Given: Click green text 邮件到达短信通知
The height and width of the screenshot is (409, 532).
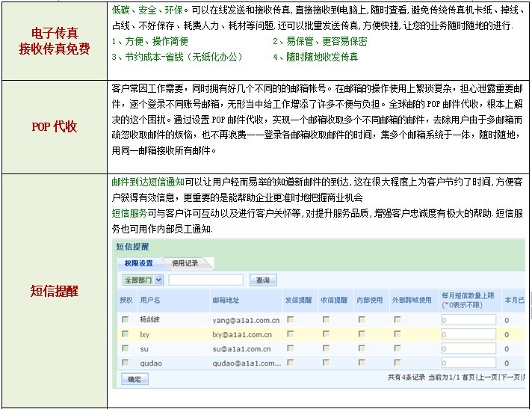Looking at the screenshot, I should point(148,182).
